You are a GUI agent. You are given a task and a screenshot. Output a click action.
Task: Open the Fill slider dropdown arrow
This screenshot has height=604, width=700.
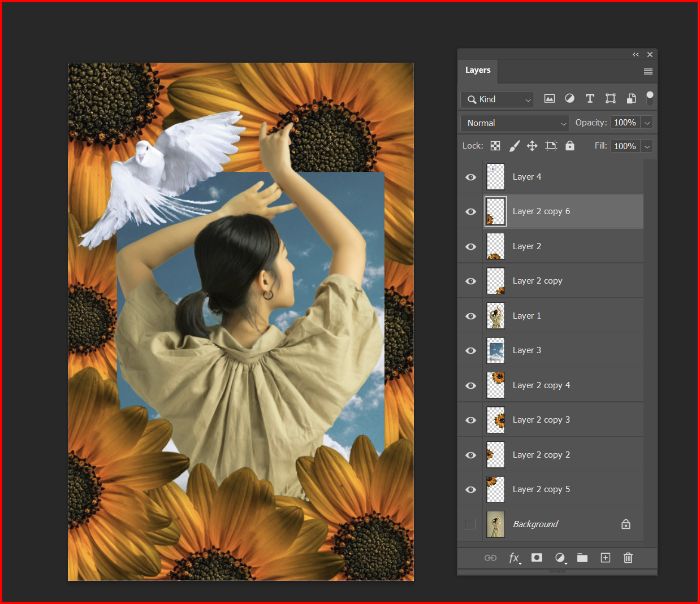(x=647, y=146)
